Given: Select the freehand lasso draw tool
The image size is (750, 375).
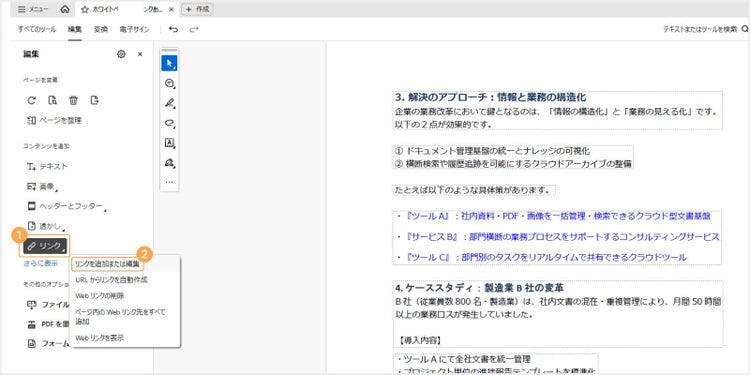Looking at the screenshot, I should tap(169, 123).
